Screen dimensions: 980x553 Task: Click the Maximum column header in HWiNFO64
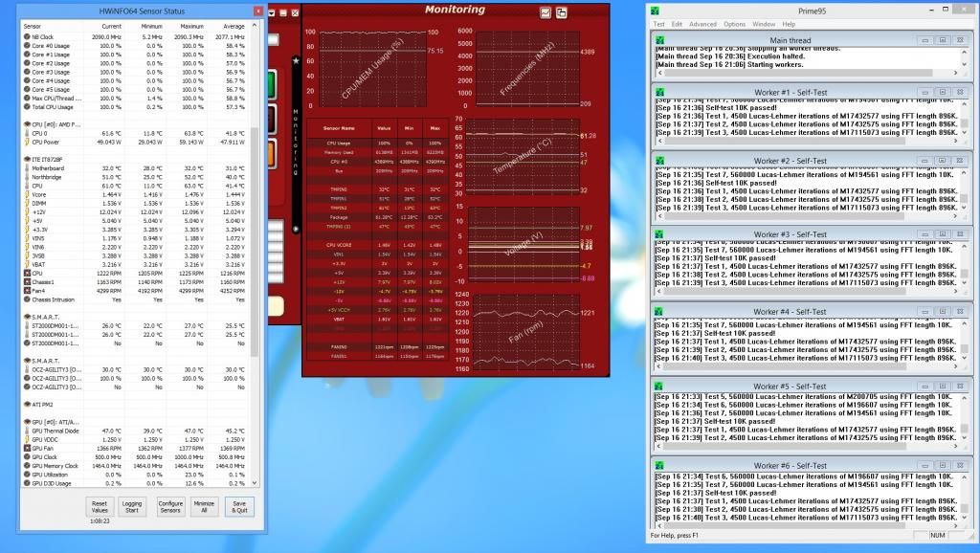click(191, 26)
